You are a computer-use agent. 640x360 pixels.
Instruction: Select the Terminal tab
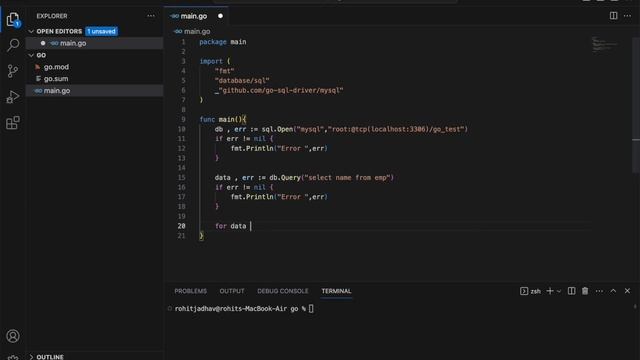(x=336, y=291)
